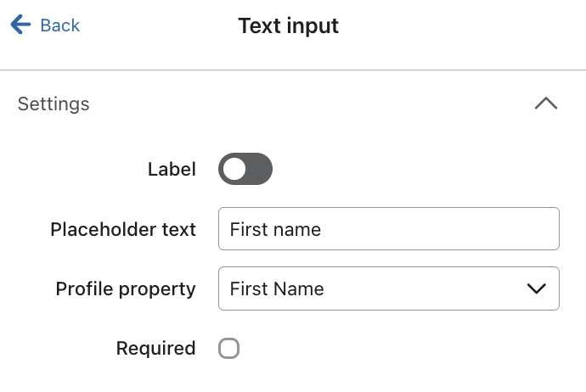The image size is (586, 392).
Task: Collapse the Settings section with chevron
Action: pyautogui.click(x=546, y=104)
